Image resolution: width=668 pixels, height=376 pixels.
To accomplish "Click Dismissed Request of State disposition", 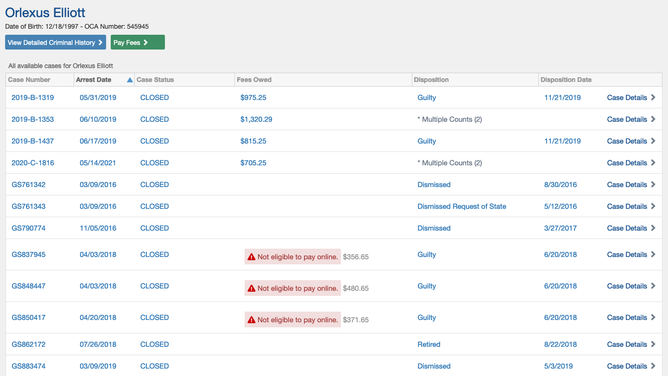I will coord(462,206).
